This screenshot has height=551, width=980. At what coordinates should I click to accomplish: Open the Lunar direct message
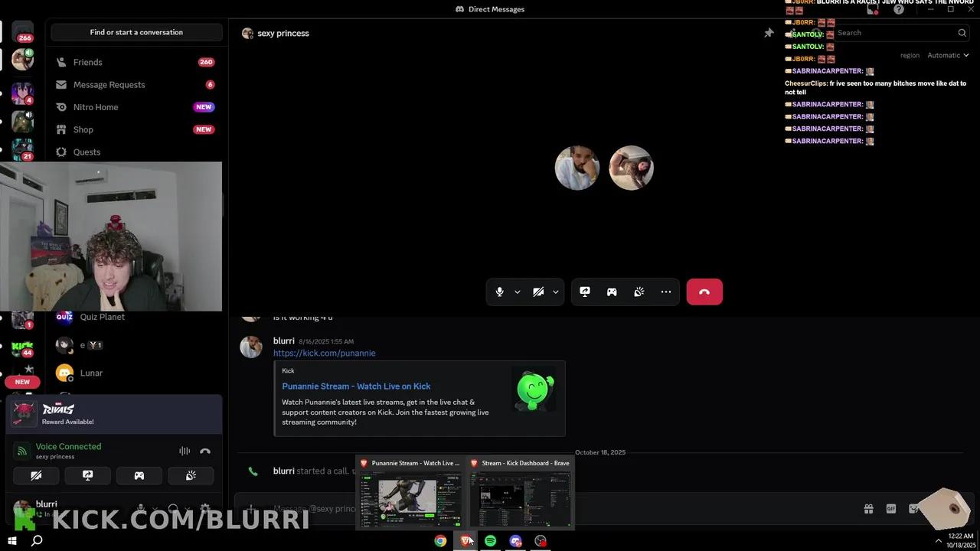[136, 373]
